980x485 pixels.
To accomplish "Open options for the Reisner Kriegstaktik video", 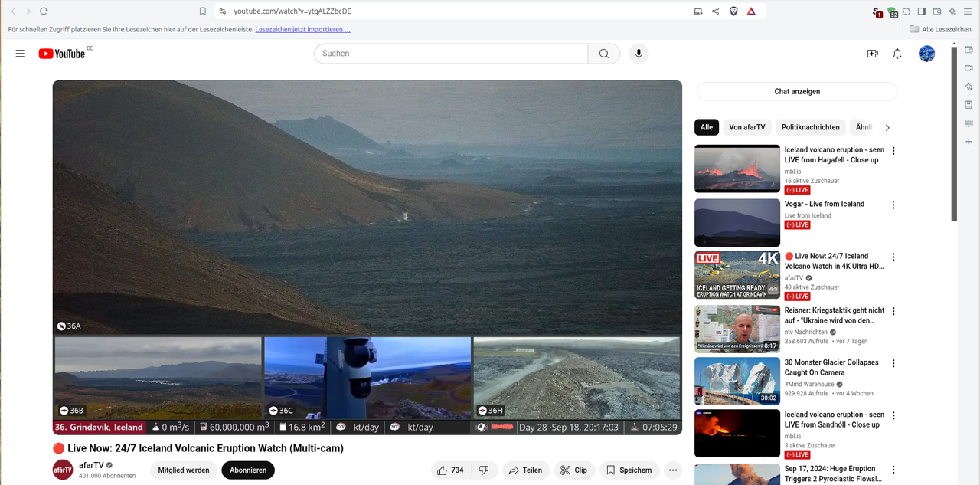I will click(893, 312).
